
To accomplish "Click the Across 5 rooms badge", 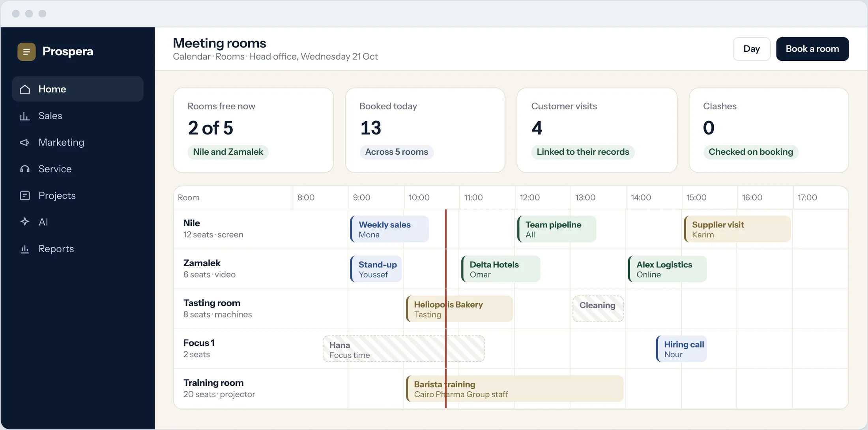I will pos(397,152).
